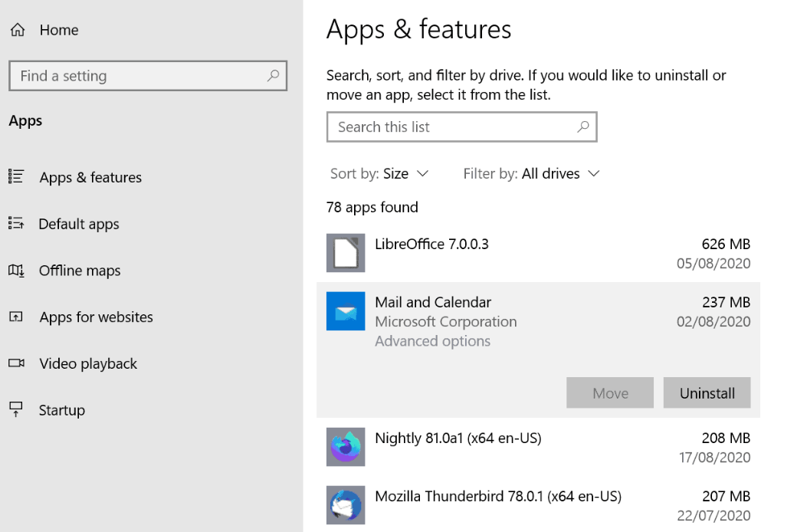Go to Default apps settings
Screen dimensions: 807x532
click(x=79, y=224)
